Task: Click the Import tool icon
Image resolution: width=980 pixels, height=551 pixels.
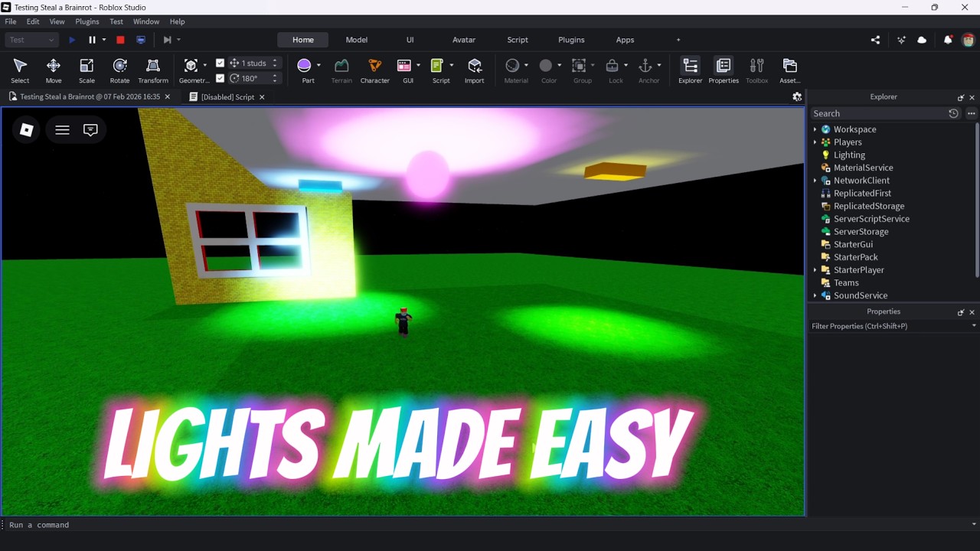Action: tap(475, 66)
